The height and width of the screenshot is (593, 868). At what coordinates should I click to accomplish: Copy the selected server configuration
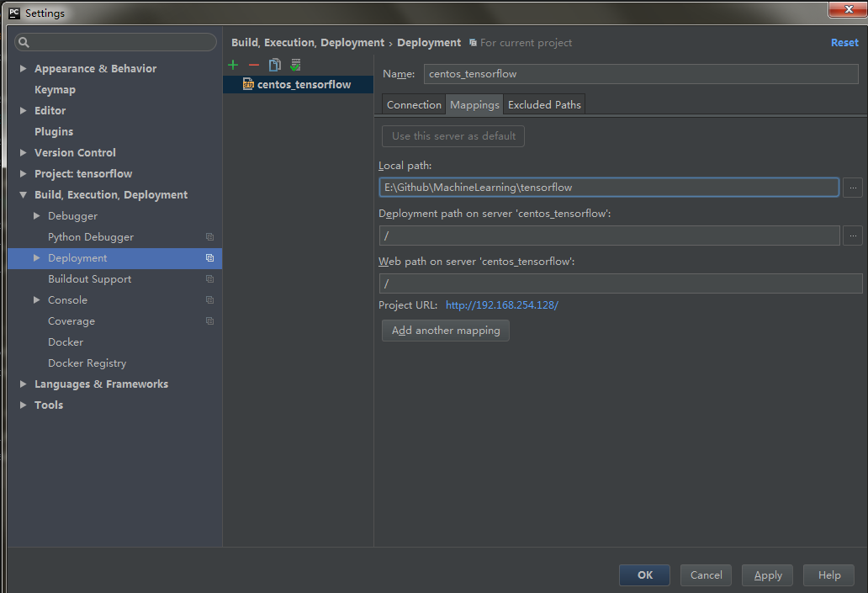pos(274,66)
